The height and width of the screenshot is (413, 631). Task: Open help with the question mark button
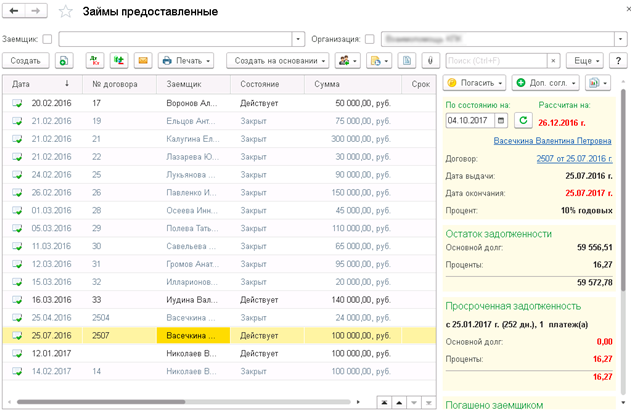(x=618, y=61)
